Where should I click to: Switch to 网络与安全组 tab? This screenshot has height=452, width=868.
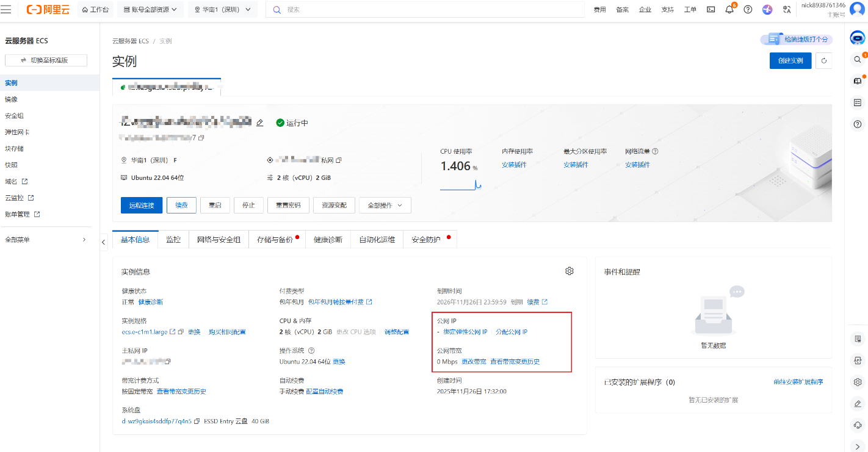pyautogui.click(x=219, y=240)
